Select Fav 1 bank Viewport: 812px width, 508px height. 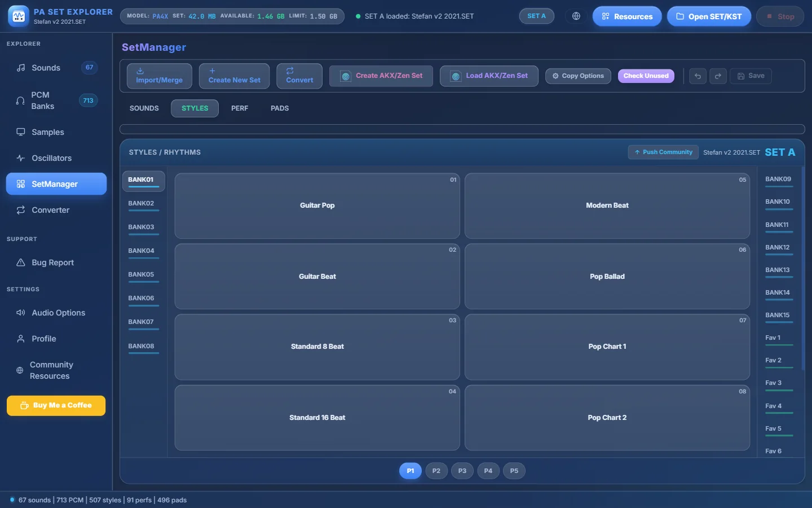click(x=779, y=339)
